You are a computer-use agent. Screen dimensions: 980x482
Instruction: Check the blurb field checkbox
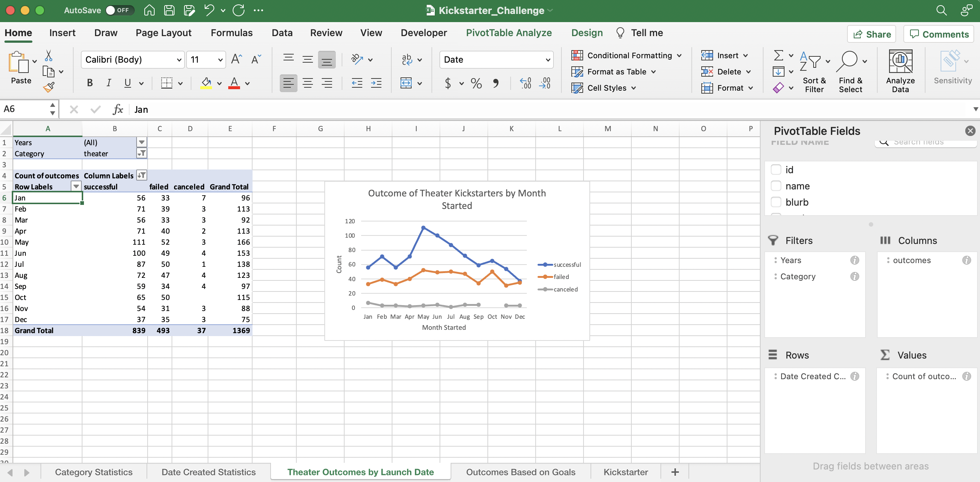(776, 202)
